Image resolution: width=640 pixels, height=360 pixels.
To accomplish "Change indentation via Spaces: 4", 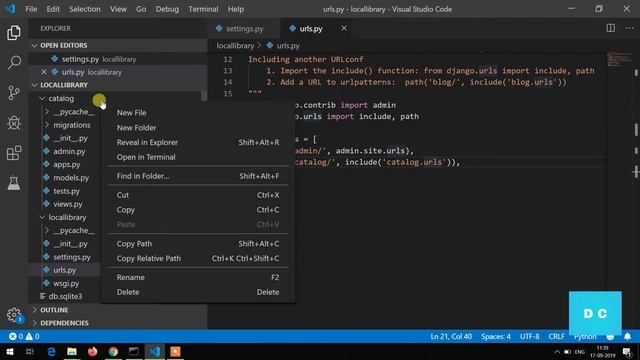I will pos(496,336).
